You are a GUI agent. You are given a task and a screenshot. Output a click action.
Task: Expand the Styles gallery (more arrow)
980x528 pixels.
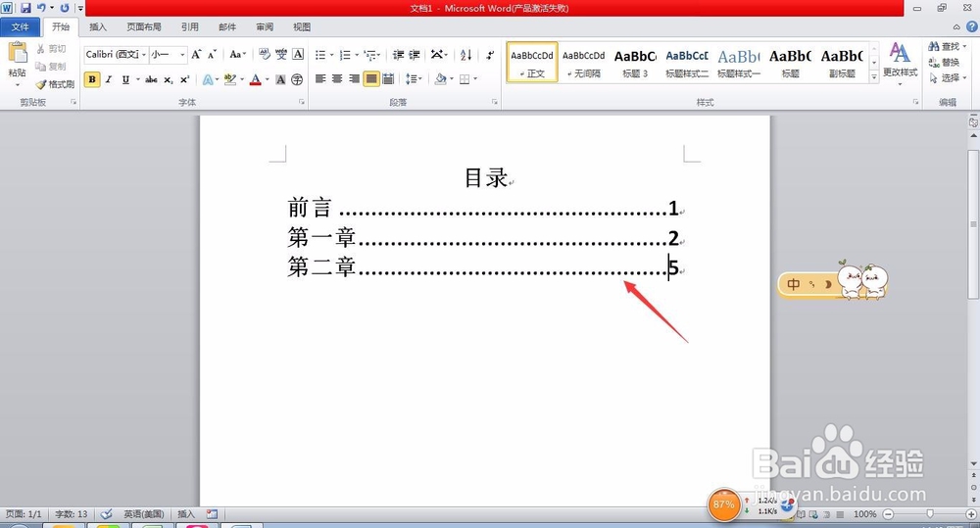[x=874, y=76]
